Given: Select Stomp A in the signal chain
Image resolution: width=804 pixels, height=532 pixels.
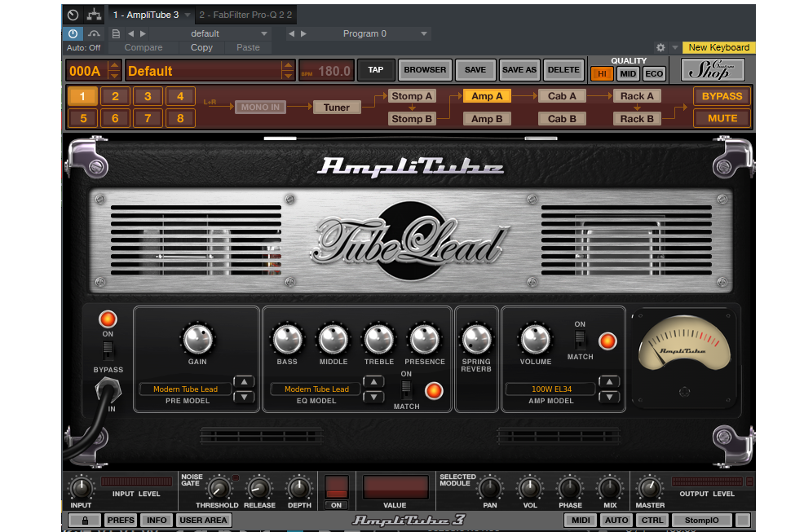Looking at the screenshot, I should coord(412,96).
